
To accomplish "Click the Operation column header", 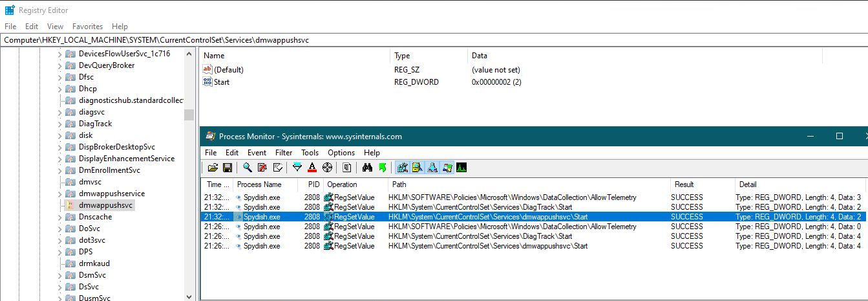I will (343, 184).
